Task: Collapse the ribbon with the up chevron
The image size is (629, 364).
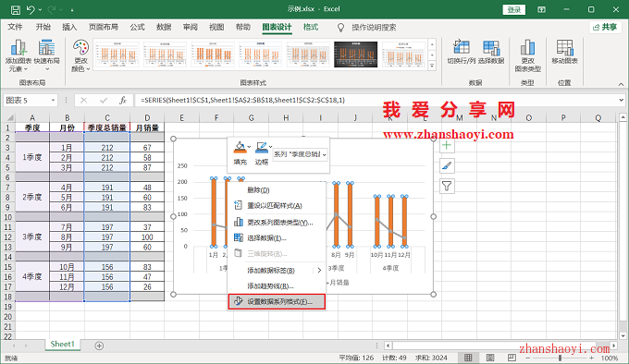Action: coord(621,84)
